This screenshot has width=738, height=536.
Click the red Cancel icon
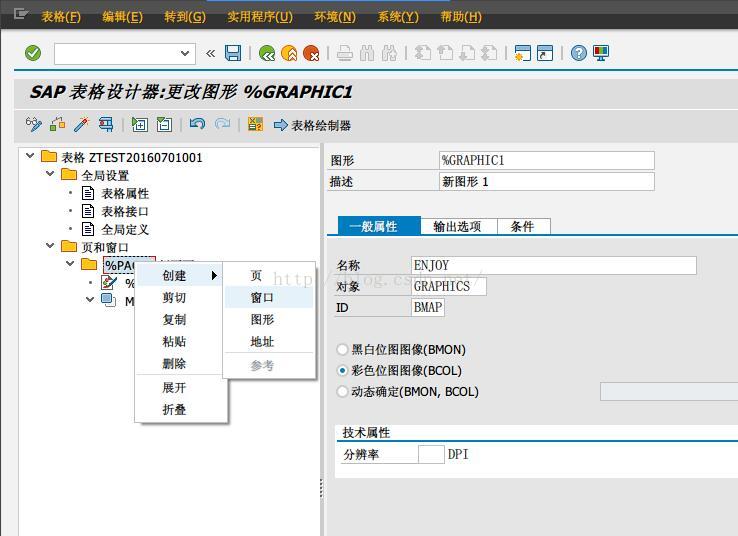311,53
